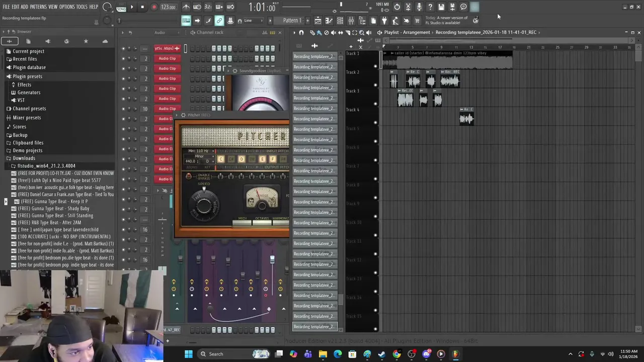
Task: Open the TOOLS menu
Action: [x=82, y=7]
